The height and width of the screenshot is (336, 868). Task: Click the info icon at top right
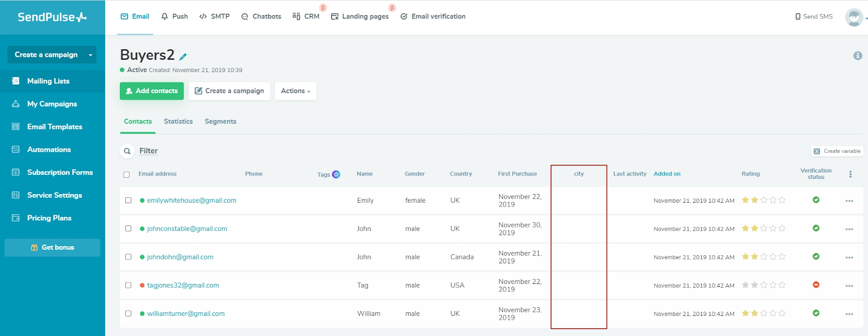858,56
